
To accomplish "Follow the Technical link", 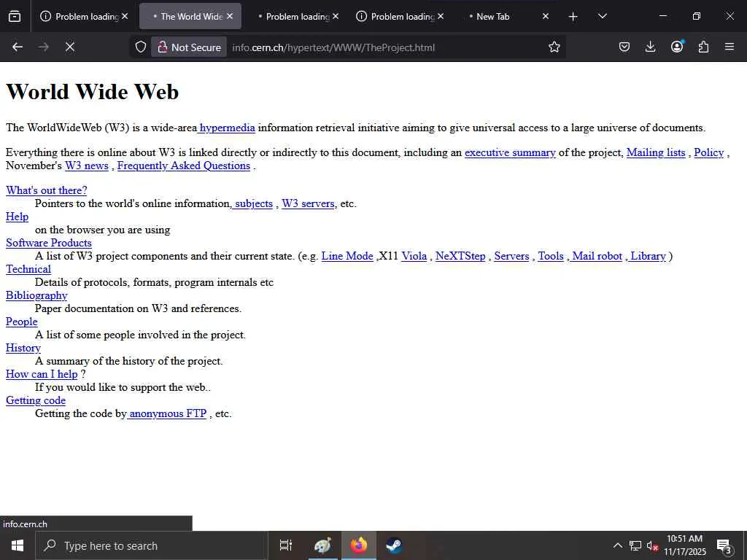I will [28, 269].
